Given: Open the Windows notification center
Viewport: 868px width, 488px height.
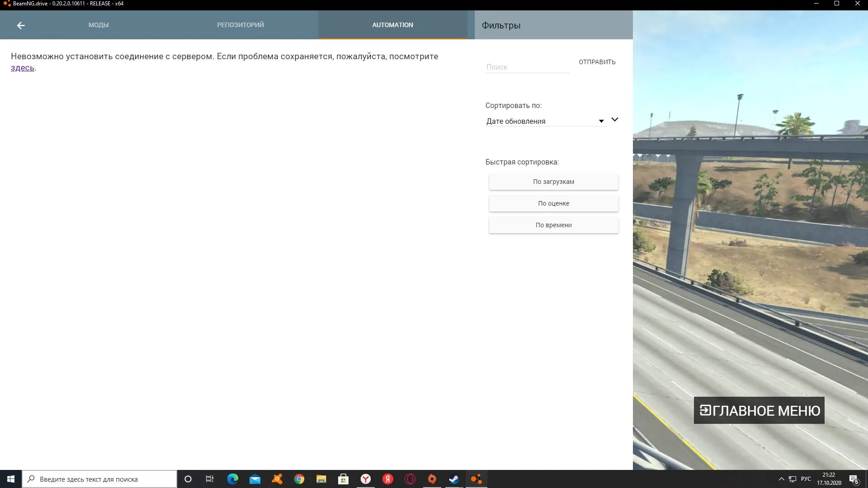Looking at the screenshot, I should 854,479.
